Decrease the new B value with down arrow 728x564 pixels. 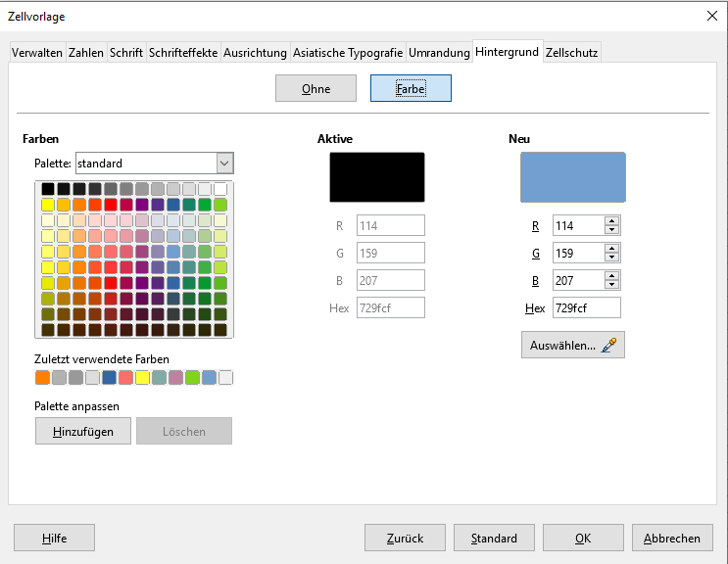click(x=612, y=285)
